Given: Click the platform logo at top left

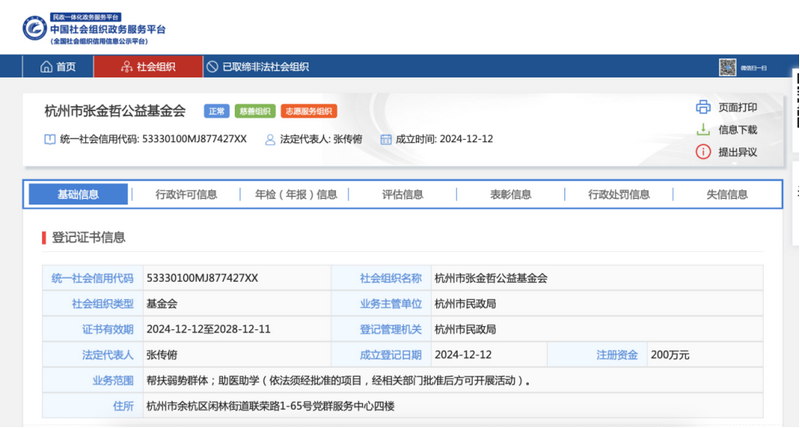Looking at the screenshot, I should click(94, 29).
